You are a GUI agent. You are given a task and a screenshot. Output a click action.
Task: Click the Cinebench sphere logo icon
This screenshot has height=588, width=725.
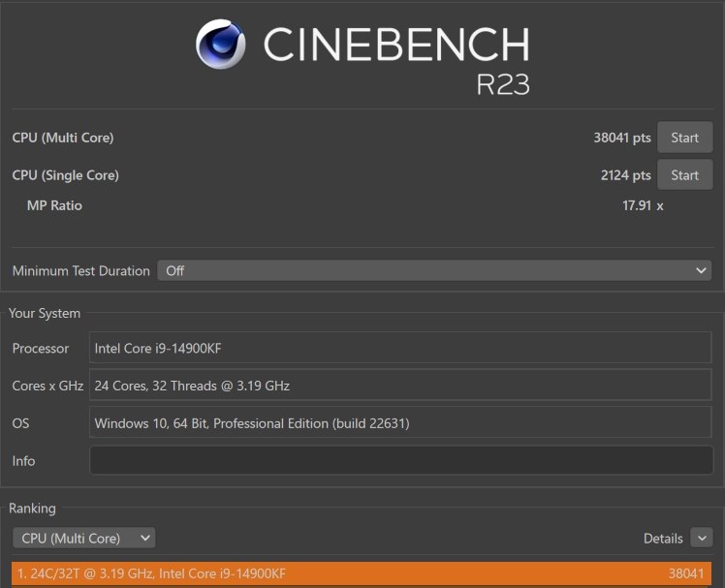pos(221,44)
